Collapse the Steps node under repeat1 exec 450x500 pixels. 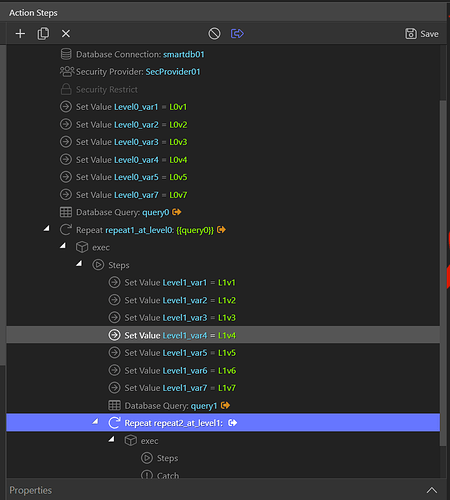coord(79,264)
